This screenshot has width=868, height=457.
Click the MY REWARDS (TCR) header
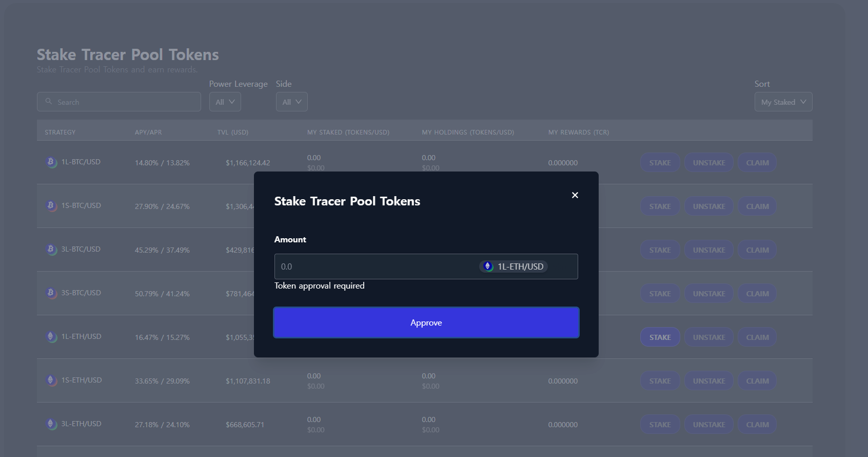coord(579,132)
